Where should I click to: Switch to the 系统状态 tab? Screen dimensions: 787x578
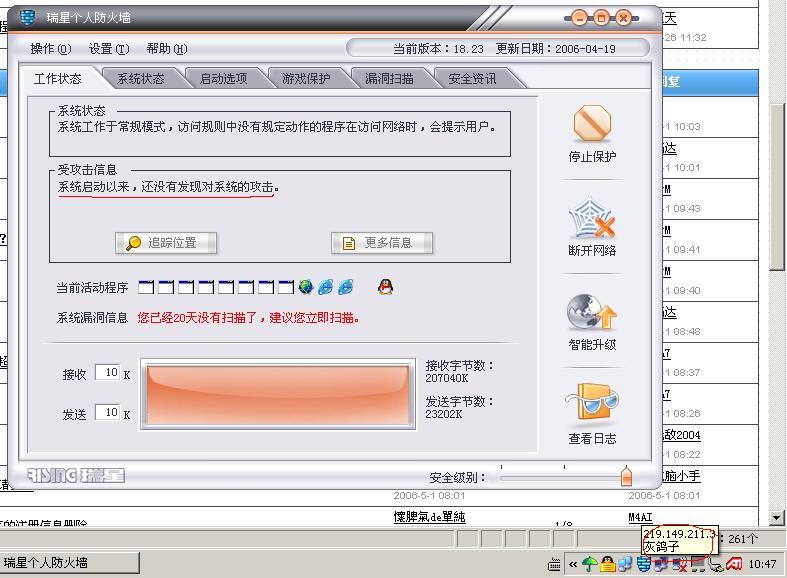point(141,79)
